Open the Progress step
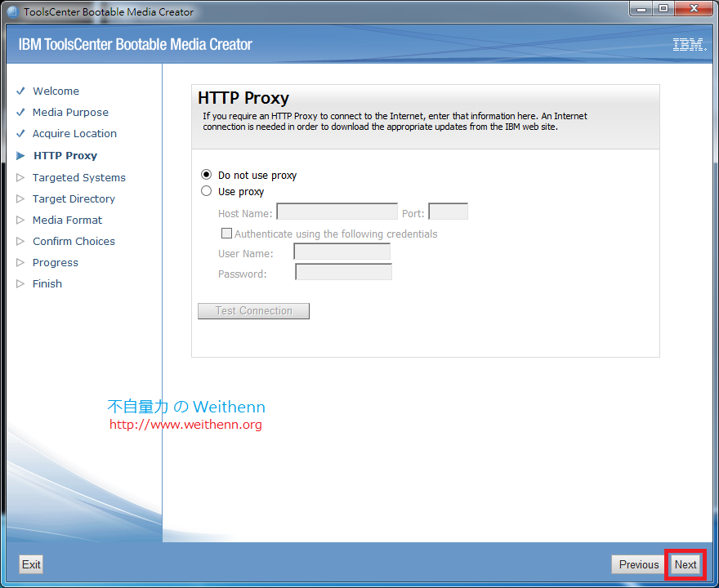The image size is (719, 588). (x=56, y=263)
